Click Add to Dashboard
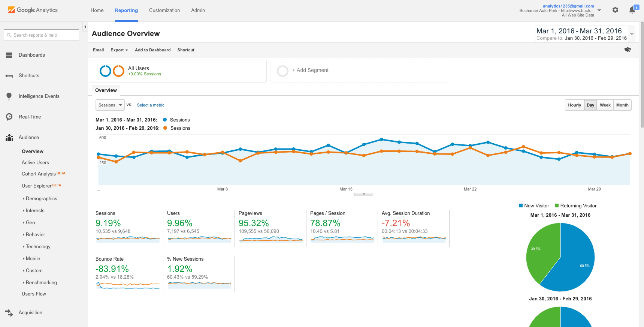644x327 pixels. pyautogui.click(x=152, y=50)
